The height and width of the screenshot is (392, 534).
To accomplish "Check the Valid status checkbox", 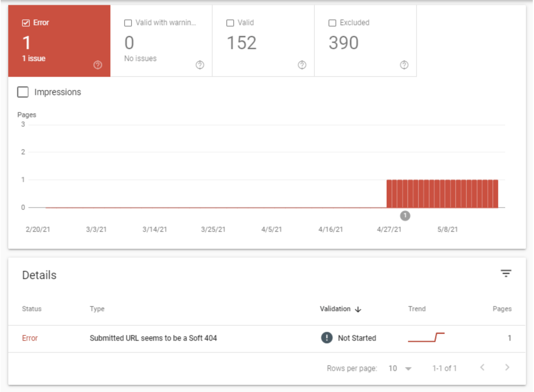I will (x=230, y=23).
